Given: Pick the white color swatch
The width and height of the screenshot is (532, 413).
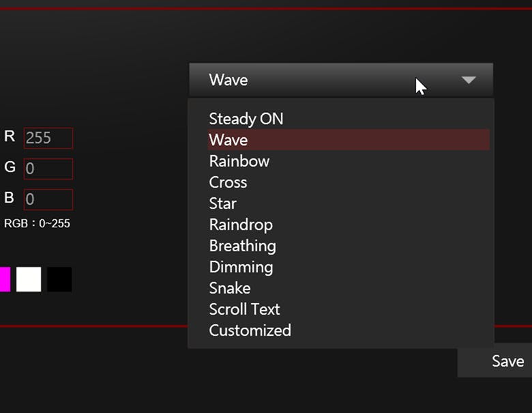Looking at the screenshot, I should 29,279.
